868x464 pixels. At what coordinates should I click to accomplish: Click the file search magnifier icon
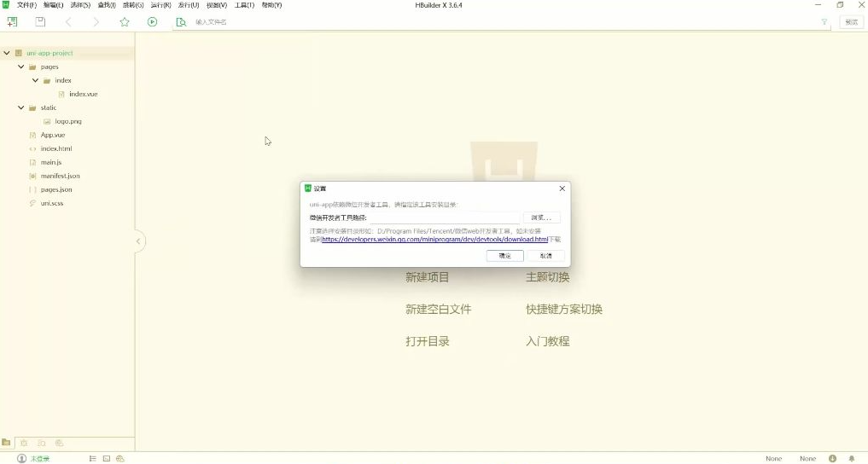[181, 22]
